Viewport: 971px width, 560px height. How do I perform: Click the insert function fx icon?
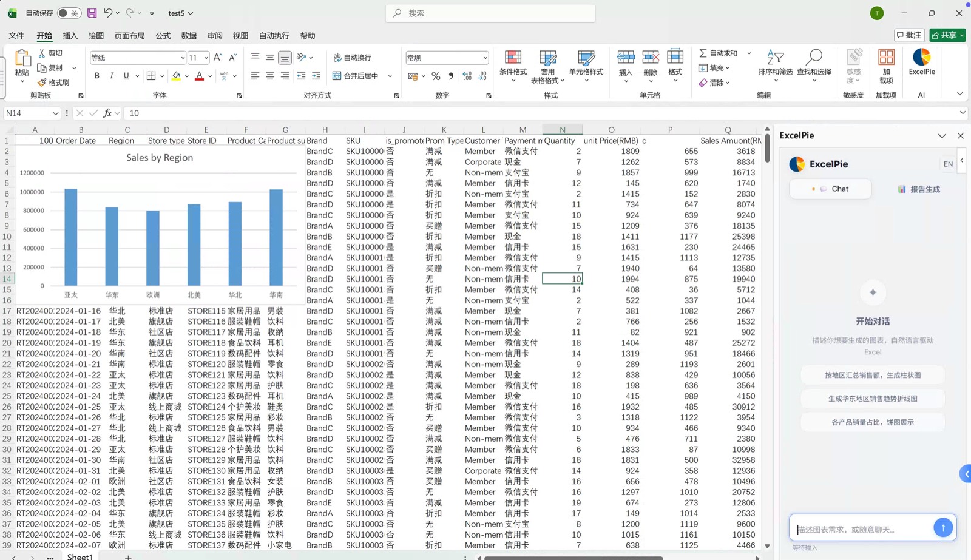107,113
